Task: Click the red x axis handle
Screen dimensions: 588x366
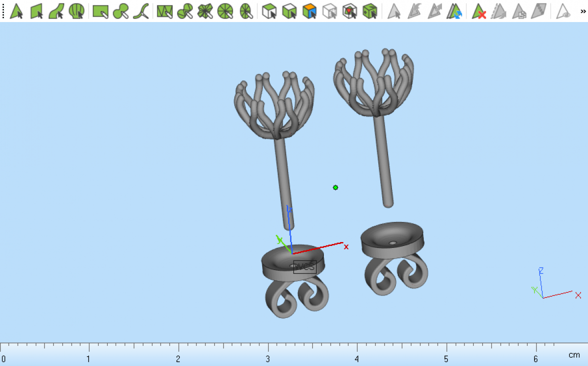Action: click(x=346, y=246)
